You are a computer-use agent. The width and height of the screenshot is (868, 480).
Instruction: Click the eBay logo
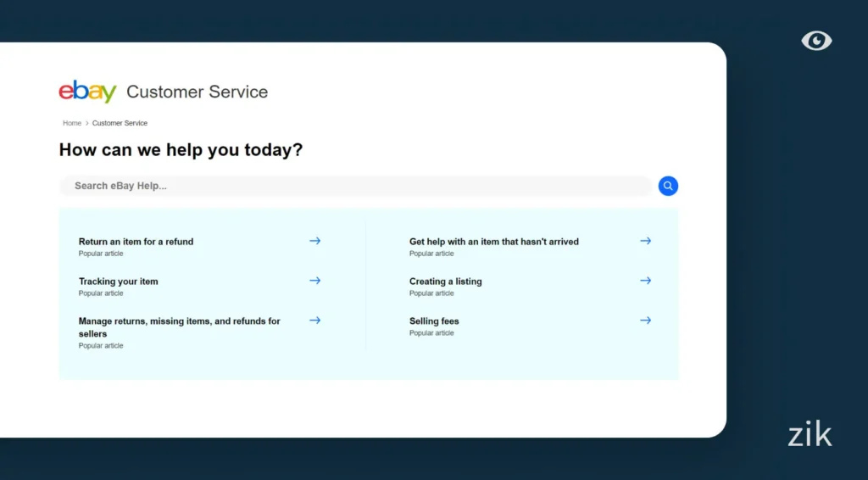pyautogui.click(x=87, y=92)
